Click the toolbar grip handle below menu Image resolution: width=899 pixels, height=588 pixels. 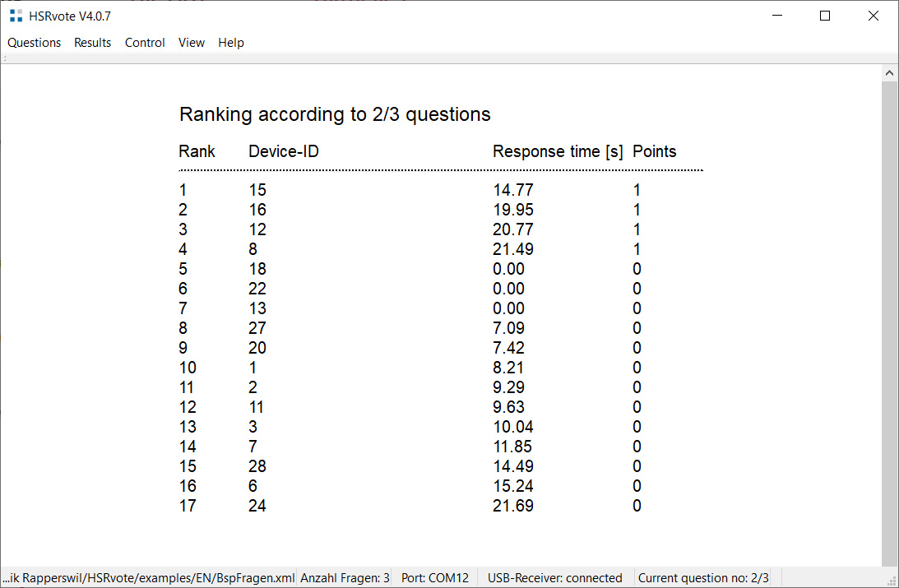click(x=5, y=59)
